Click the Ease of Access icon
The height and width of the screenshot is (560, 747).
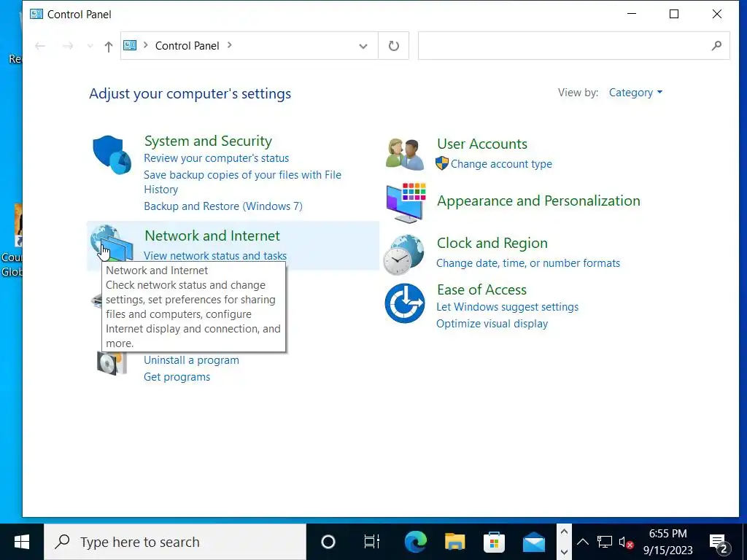404,303
